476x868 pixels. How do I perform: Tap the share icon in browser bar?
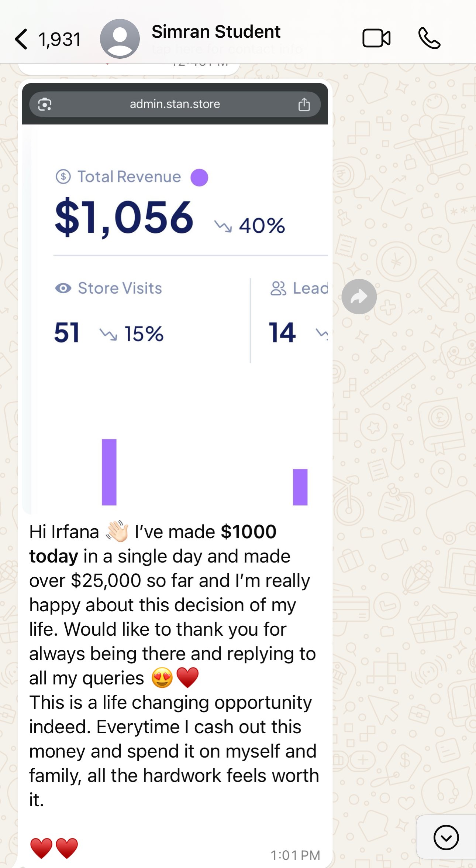tap(304, 105)
